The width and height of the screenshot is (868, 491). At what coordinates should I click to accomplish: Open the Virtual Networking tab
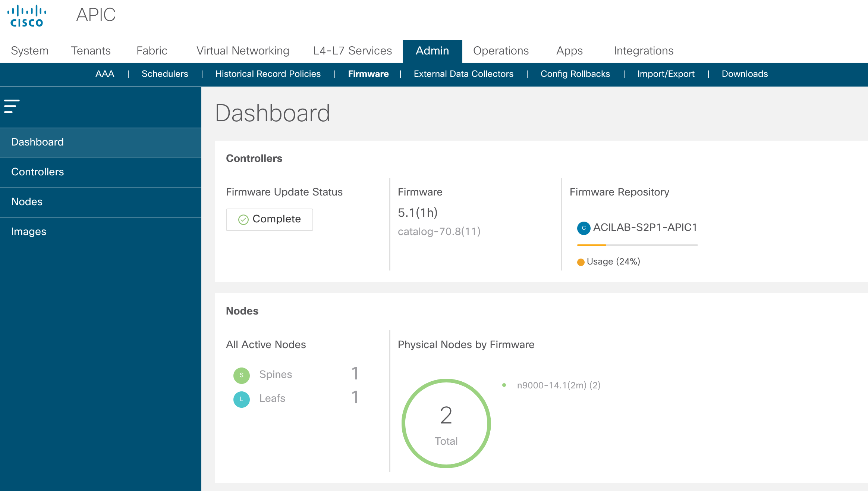tap(243, 51)
